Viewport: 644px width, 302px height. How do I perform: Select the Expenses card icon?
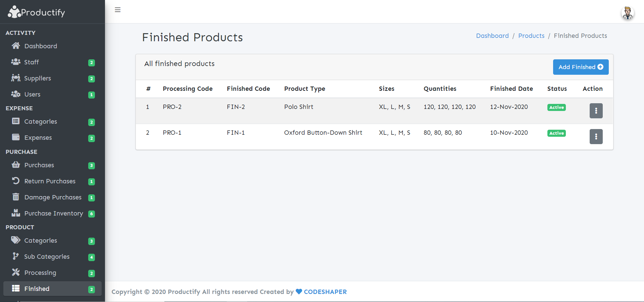tap(15, 137)
